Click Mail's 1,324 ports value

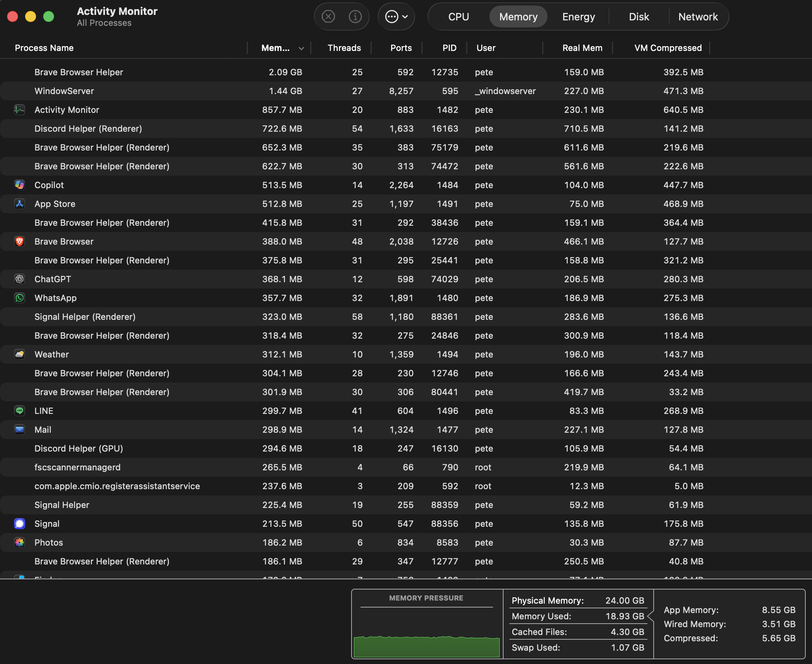click(401, 430)
